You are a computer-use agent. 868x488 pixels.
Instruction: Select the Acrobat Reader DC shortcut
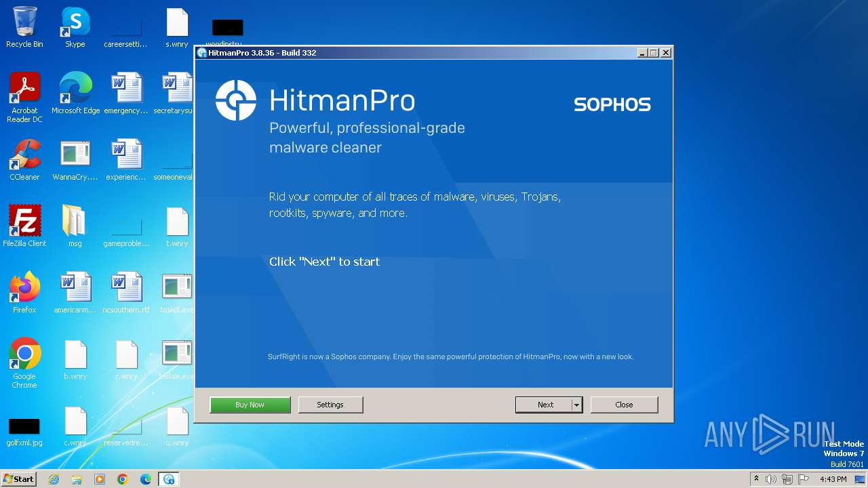(24, 98)
